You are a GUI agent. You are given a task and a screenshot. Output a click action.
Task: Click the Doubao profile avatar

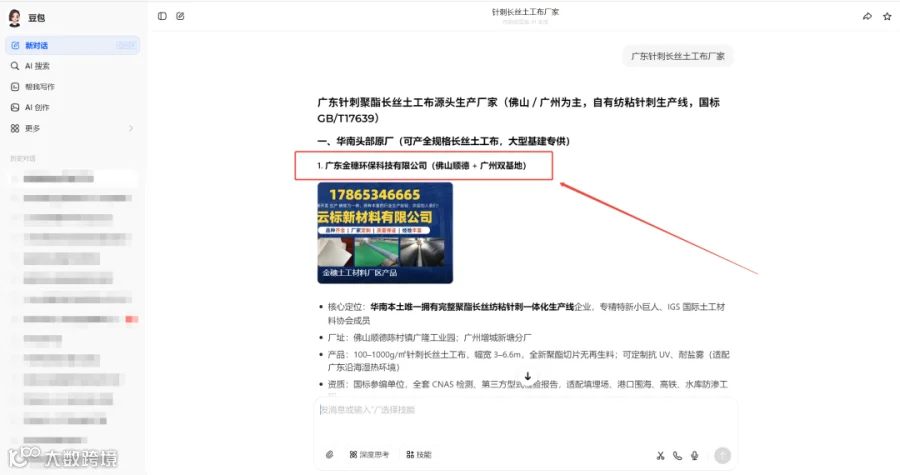(15, 17)
